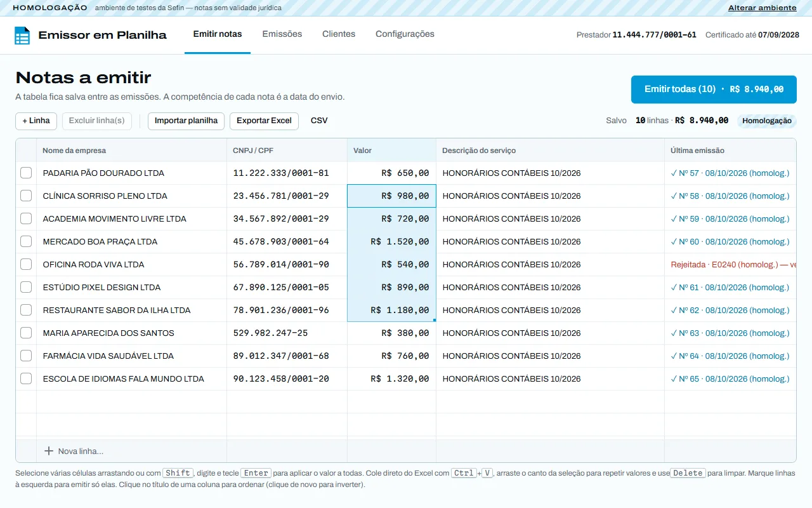Image resolution: width=812 pixels, height=508 pixels.
Task: Click the Exportar Excel button
Action: [x=264, y=121]
